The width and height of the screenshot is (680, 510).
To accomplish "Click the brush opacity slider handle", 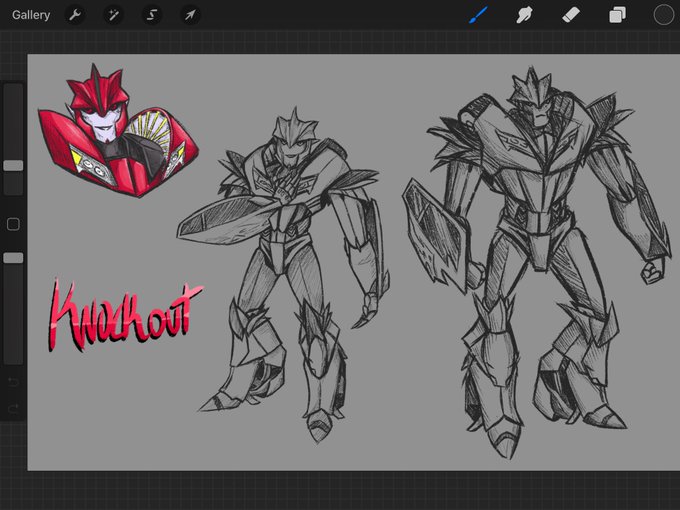I will 13,258.
